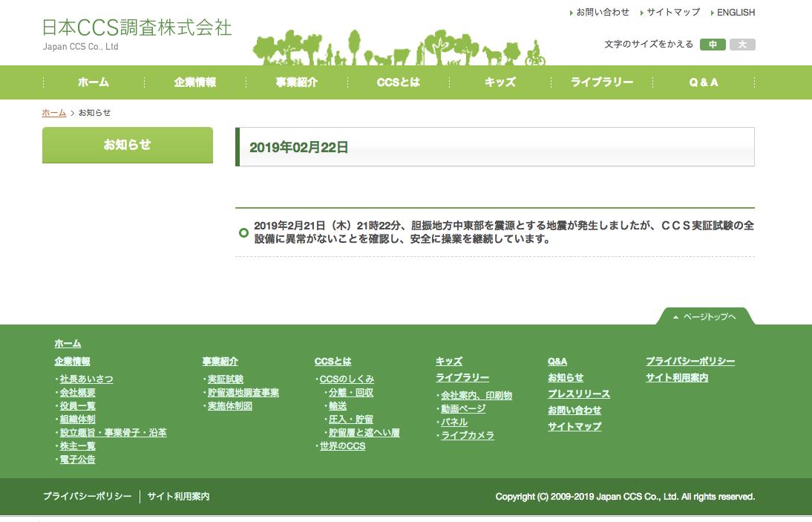812x522 pixels.
Task: Open the 貯留層と遮へい層 footer link
Action: (364, 432)
